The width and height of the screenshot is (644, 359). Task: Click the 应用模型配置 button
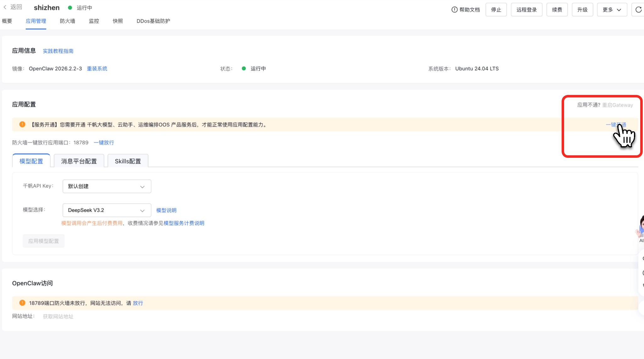pos(43,241)
